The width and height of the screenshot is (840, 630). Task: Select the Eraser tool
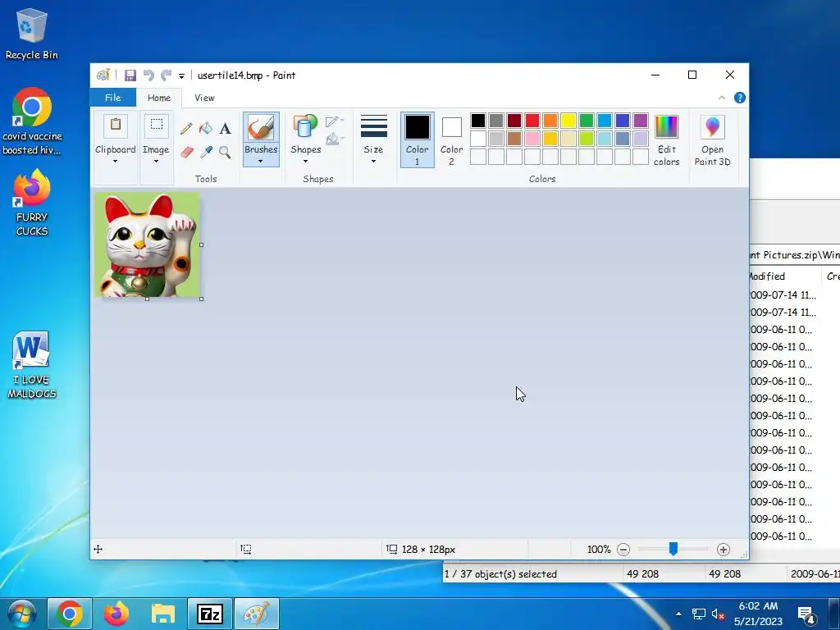pyautogui.click(x=186, y=152)
